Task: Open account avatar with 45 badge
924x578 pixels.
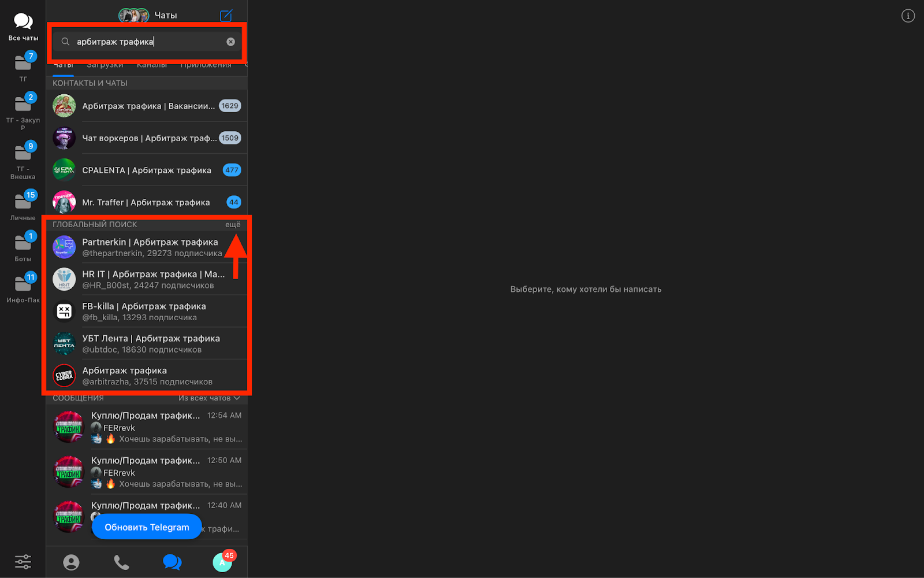Action: click(223, 562)
